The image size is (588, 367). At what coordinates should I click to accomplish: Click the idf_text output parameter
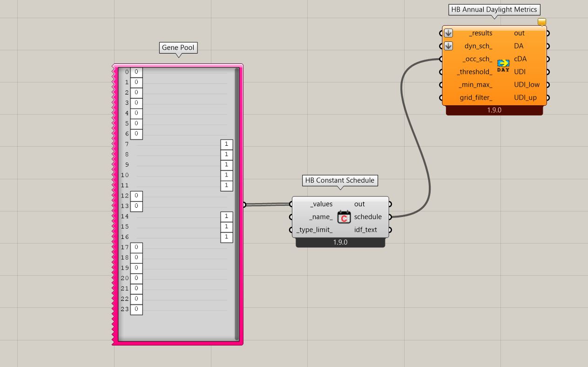(x=365, y=230)
